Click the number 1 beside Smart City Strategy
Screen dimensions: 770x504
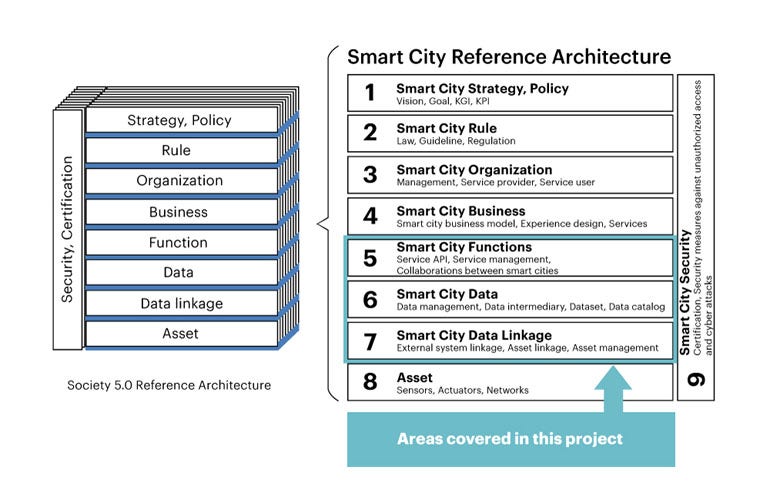point(369,93)
